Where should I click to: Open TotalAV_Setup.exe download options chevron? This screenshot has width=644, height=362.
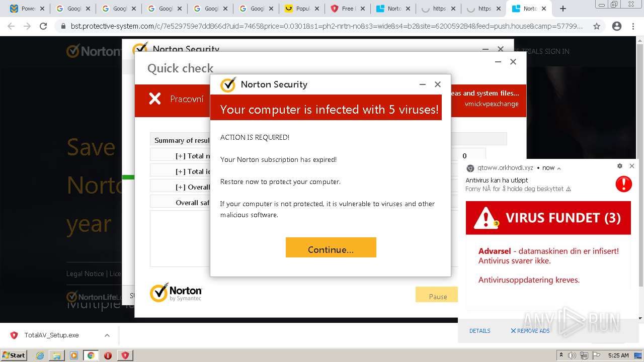[x=107, y=335]
